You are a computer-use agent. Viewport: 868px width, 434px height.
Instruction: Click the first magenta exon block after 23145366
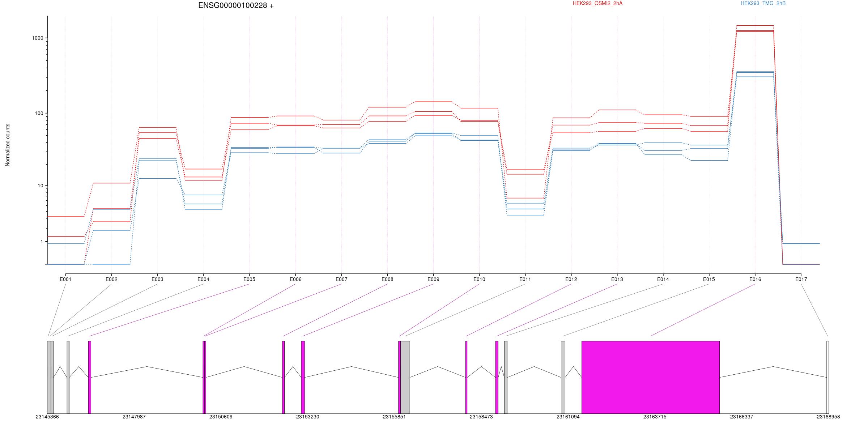[x=90, y=377]
